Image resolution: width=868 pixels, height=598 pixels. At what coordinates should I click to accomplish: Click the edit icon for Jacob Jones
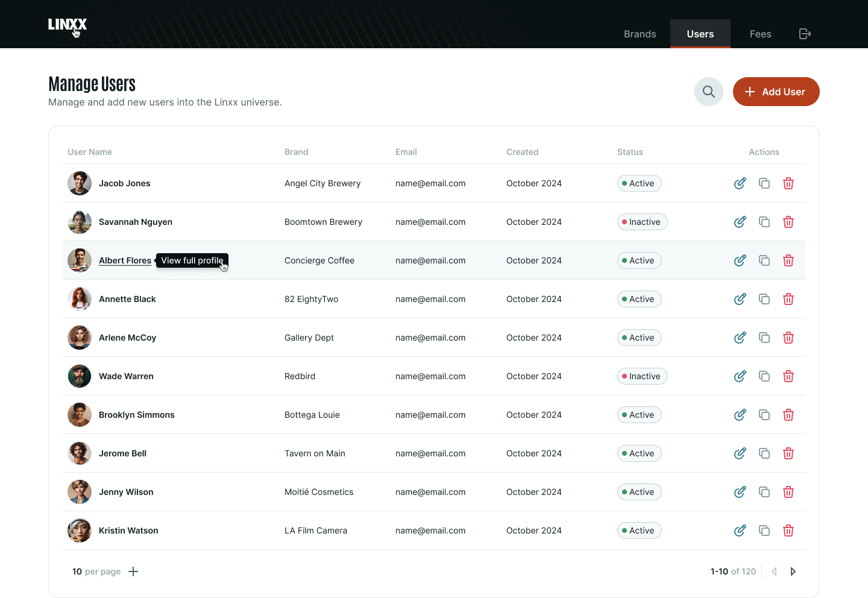coord(740,183)
